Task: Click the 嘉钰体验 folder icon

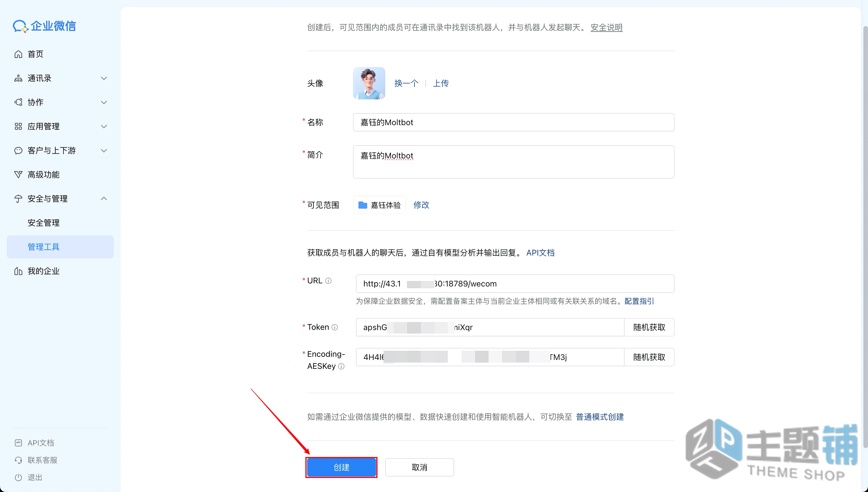Action: (x=363, y=205)
